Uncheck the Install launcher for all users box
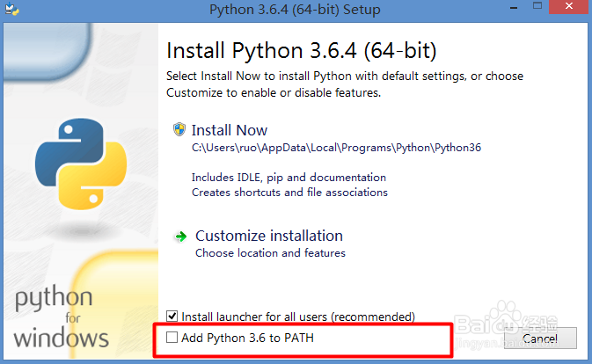The height and width of the screenshot is (364, 592). 172,316
